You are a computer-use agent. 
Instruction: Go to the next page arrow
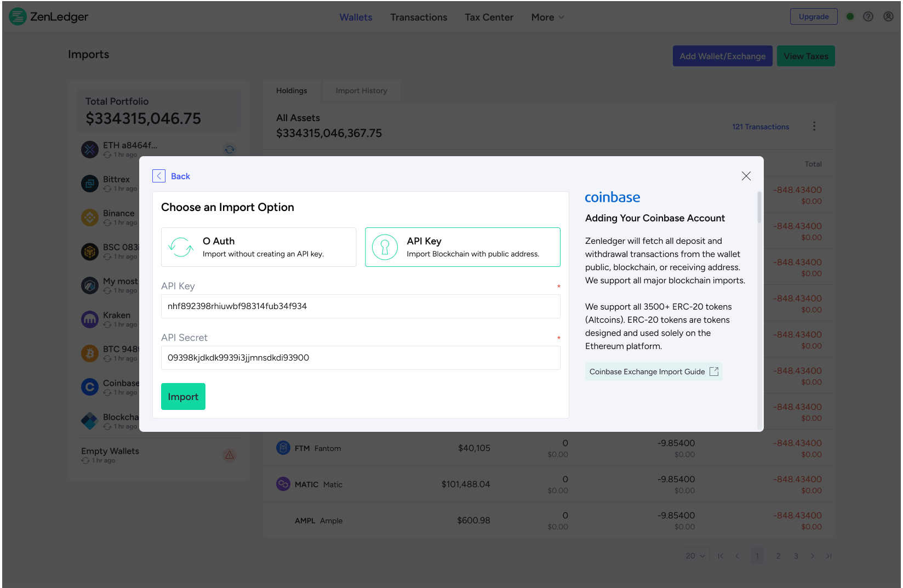[x=812, y=556]
